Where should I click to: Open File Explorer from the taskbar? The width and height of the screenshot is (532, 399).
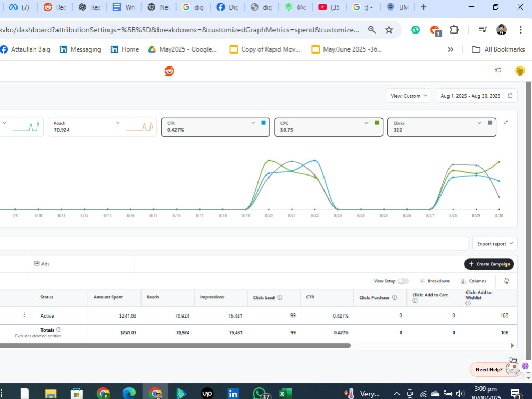click(51, 393)
